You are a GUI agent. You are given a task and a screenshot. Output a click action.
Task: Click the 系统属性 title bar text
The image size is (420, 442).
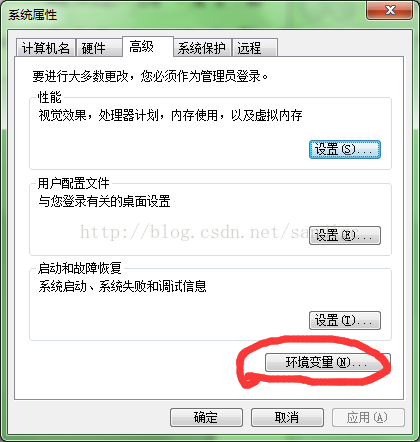(x=32, y=15)
